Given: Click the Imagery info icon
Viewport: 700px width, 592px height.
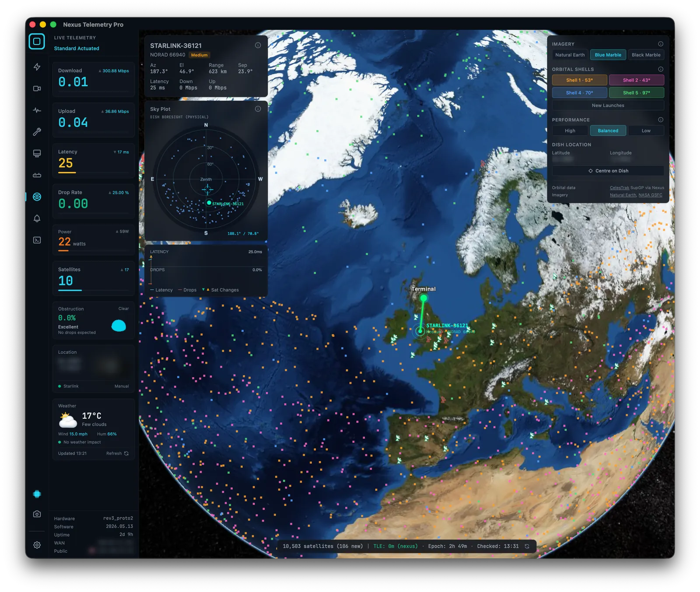Looking at the screenshot, I should coord(661,44).
